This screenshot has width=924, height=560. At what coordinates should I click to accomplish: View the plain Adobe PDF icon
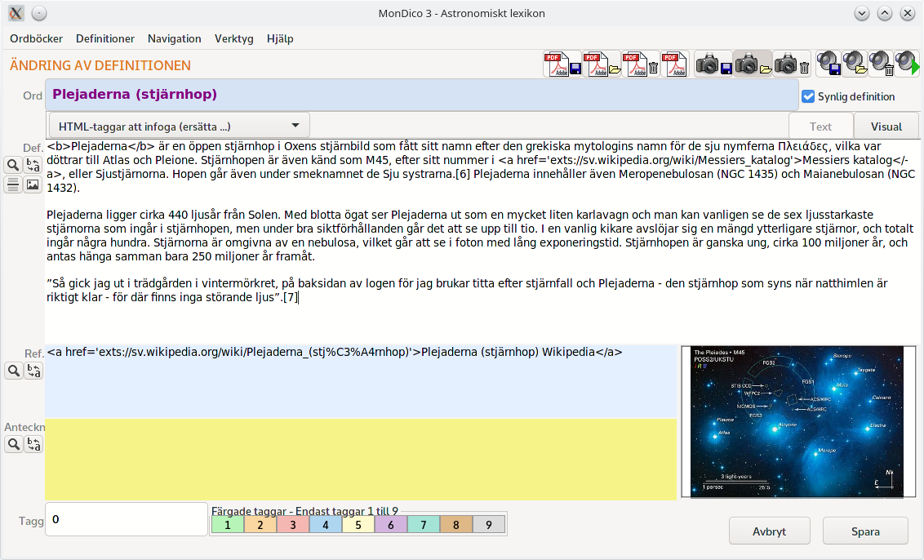674,64
